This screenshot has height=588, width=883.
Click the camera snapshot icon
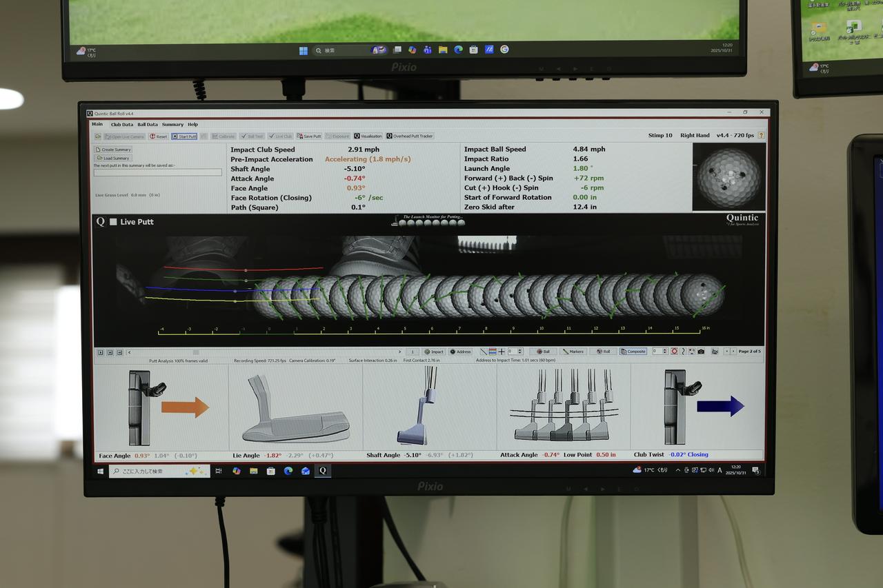click(701, 352)
